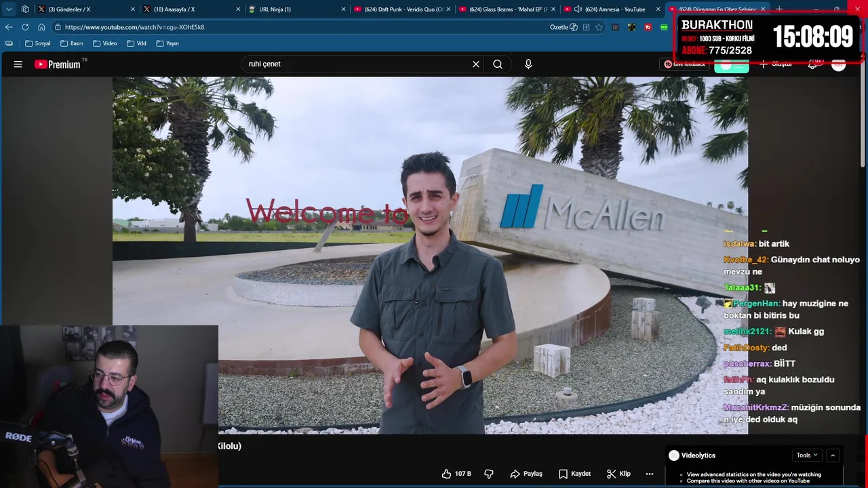This screenshot has width=868, height=488.
Task: Click the red round extension icon
Action: coord(648,27)
